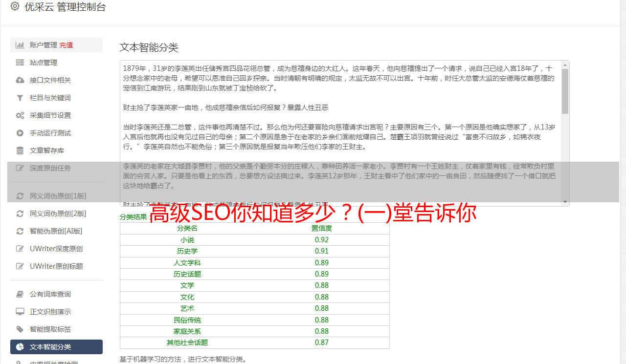
Task: Click the 人文学科 category cell
Action: point(187,263)
